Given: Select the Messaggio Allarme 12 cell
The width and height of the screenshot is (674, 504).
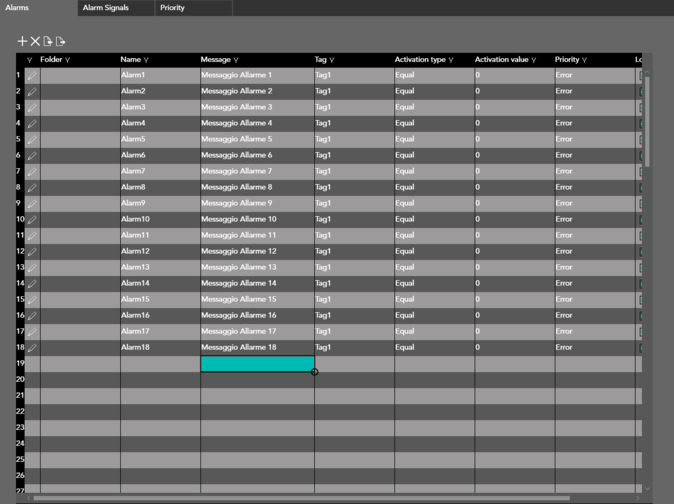Looking at the screenshot, I should [256, 251].
